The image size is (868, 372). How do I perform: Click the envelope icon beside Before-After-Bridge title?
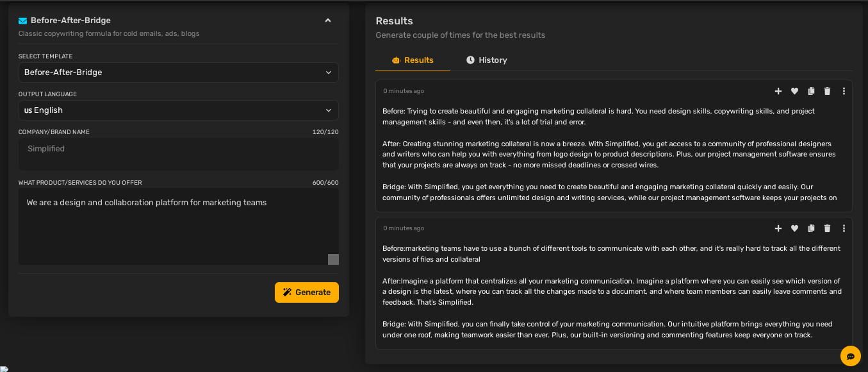click(x=22, y=21)
